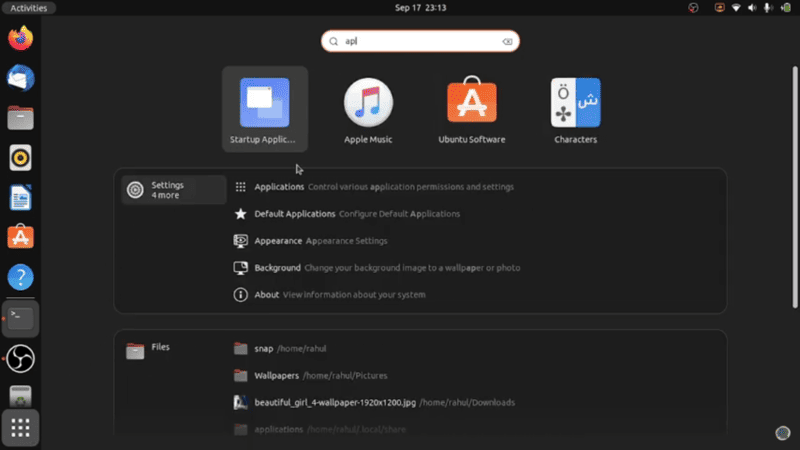Open Files manager from the dock

[20, 118]
